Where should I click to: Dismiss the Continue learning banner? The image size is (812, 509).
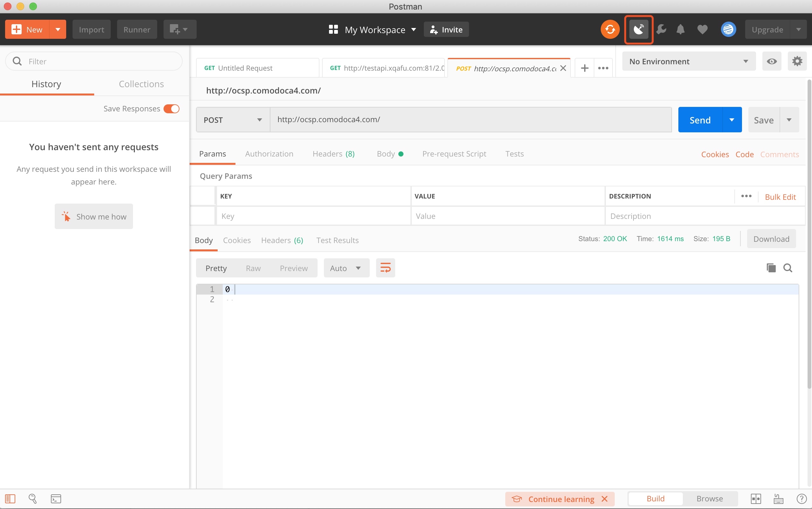point(605,499)
